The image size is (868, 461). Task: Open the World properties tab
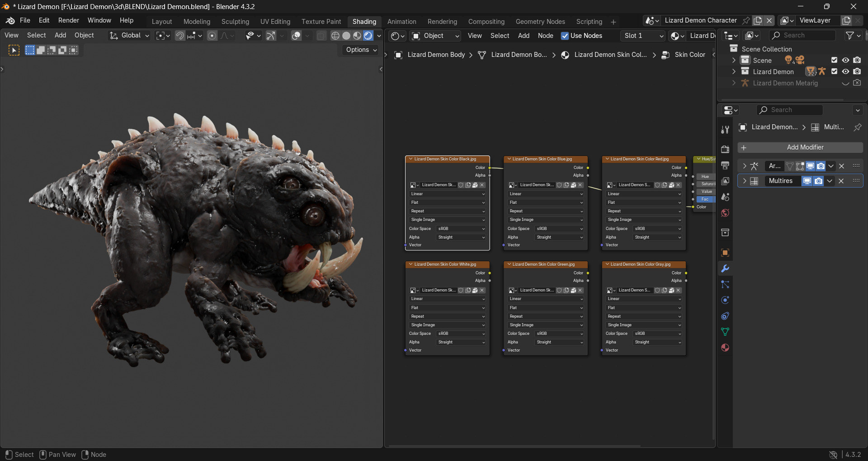click(x=725, y=213)
